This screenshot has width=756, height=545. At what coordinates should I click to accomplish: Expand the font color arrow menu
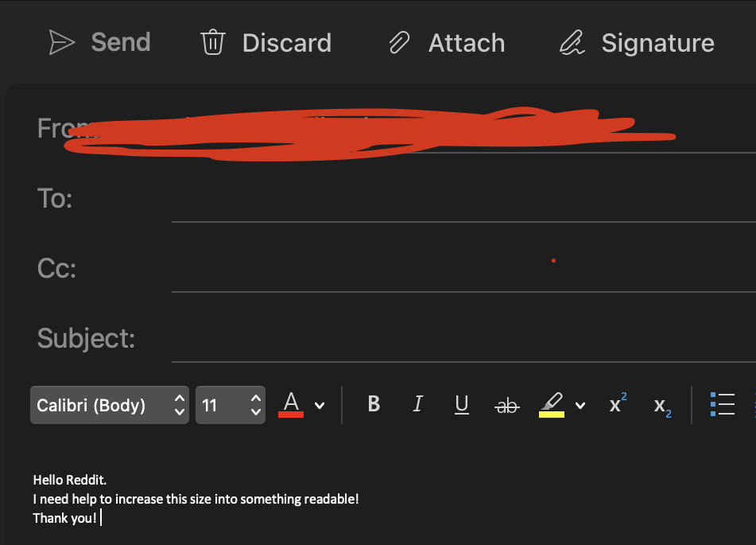(320, 406)
